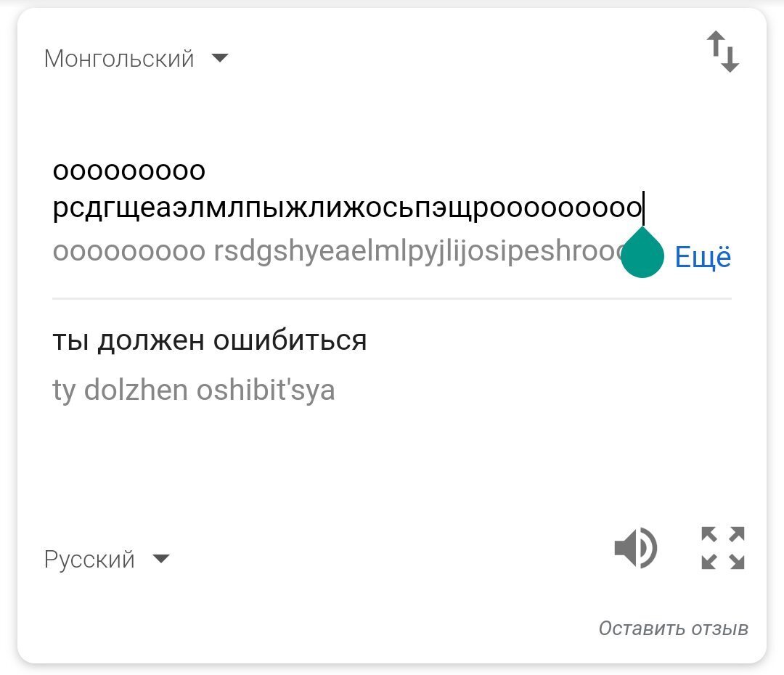Image resolution: width=784 pixels, height=675 pixels.
Task: Click the word должен in the translation
Action: click(150, 340)
